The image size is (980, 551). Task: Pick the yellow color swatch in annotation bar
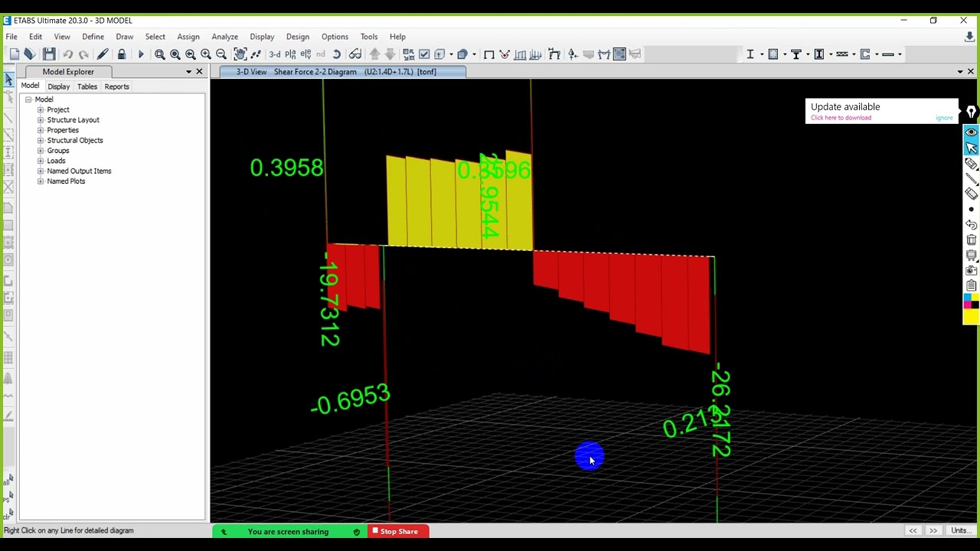[972, 317]
